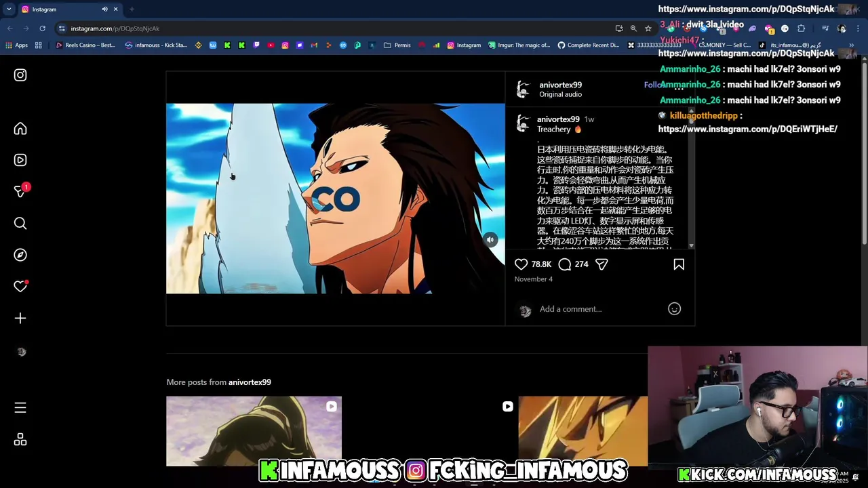Open the Instagram bookmark in the bookmarks bar
This screenshot has width=868, height=488.
(464, 45)
